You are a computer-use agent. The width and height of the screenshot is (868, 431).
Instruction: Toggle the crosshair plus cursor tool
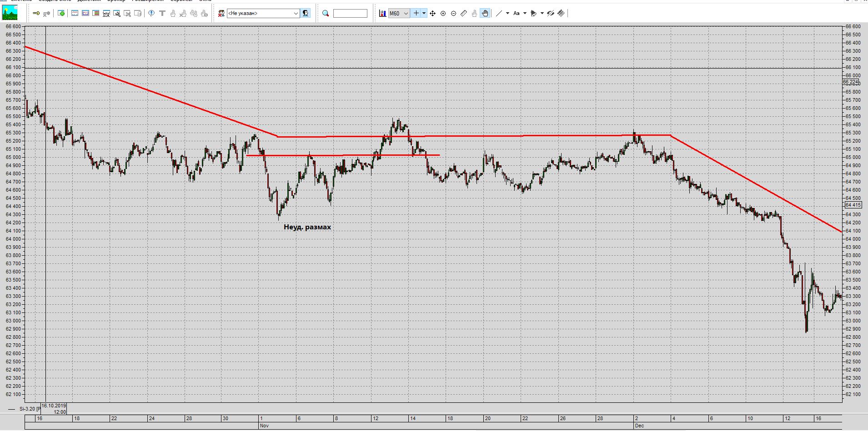pos(416,14)
